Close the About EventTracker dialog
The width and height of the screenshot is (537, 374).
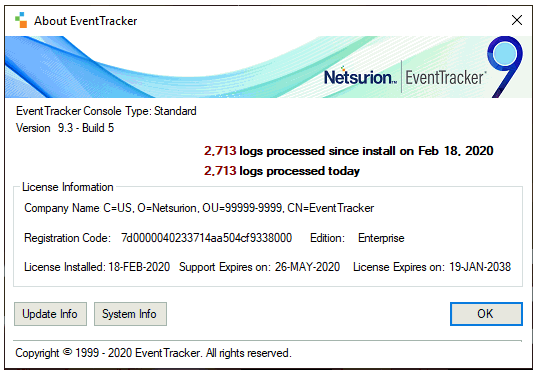[516, 20]
